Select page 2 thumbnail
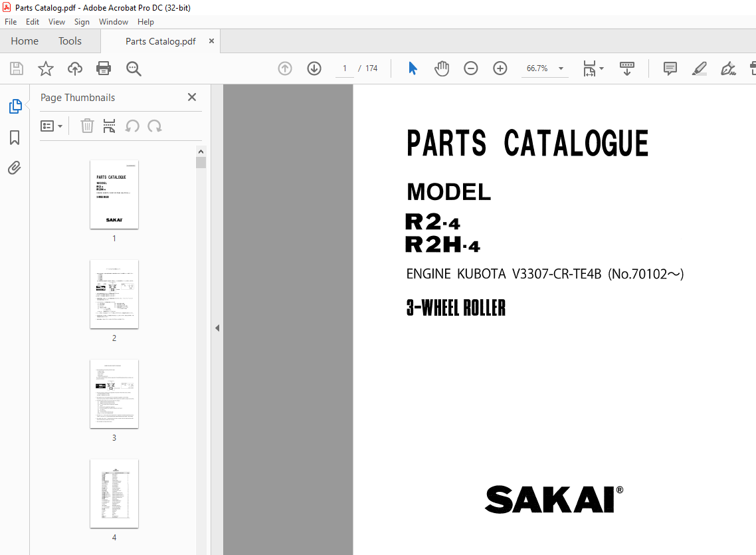 point(114,294)
